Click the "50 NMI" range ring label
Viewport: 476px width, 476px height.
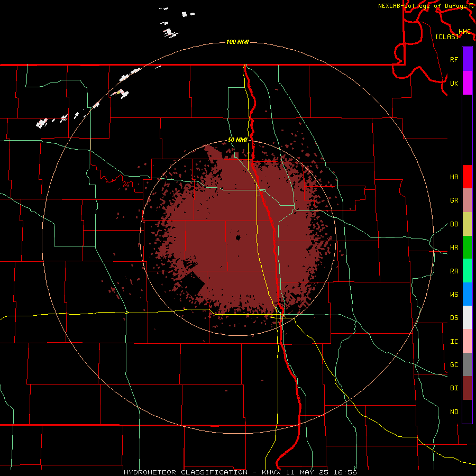coord(237,140)
